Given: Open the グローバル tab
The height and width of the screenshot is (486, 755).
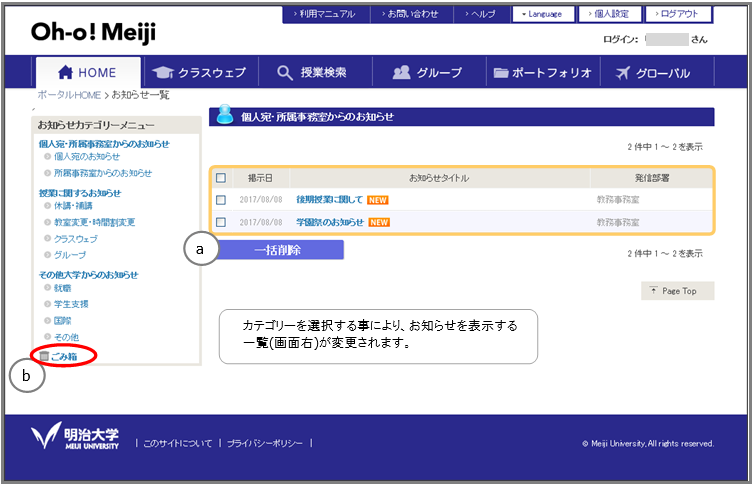Looking at the screenshot, I should click(x=657, y=72).
